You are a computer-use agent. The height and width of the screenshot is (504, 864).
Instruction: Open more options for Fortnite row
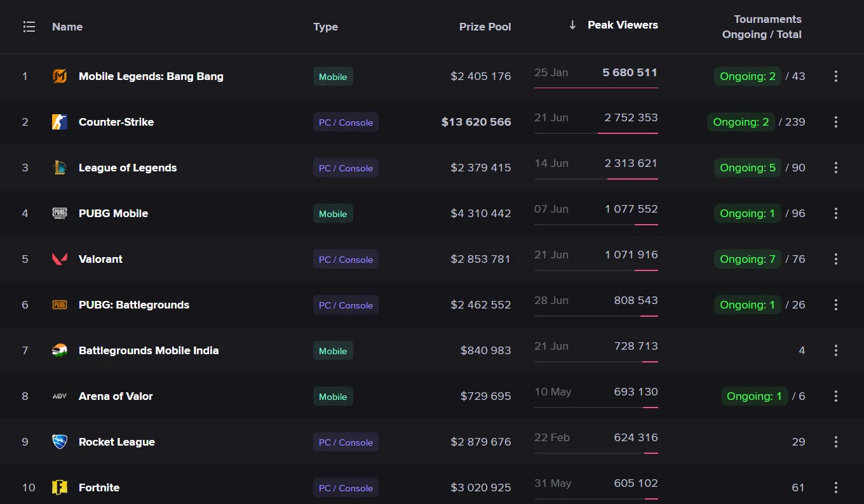836,487
